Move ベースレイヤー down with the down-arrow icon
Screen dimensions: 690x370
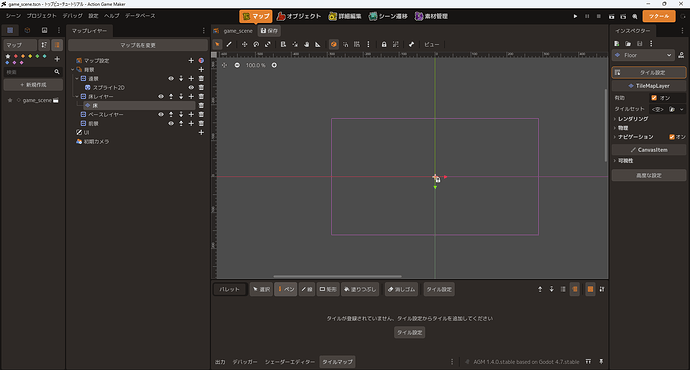[181, 114]
